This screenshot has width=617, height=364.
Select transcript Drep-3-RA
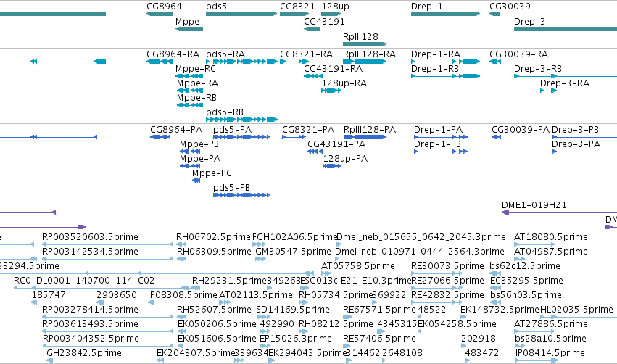565,83
